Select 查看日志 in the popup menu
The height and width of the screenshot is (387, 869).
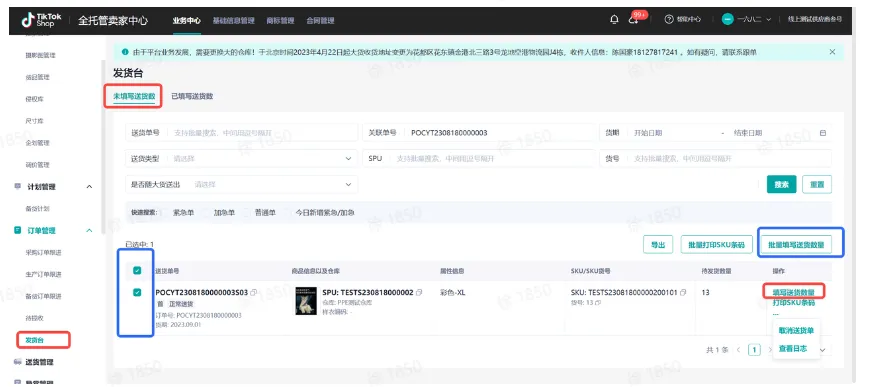(793, 349)
